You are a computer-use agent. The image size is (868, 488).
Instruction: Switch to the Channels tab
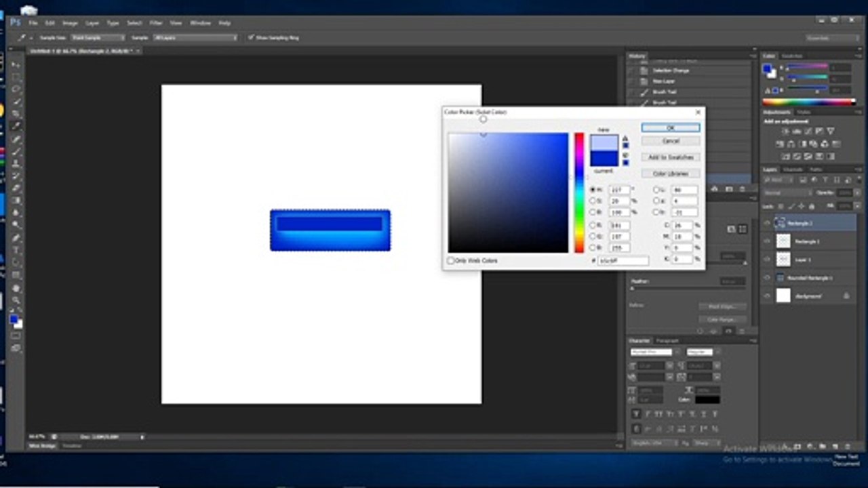click(793, 169)
